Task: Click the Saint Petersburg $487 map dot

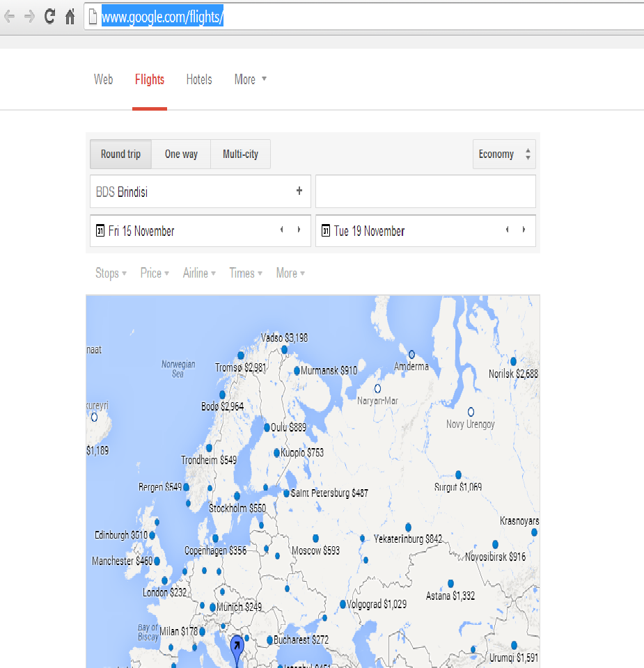Action: click(286, 493)
